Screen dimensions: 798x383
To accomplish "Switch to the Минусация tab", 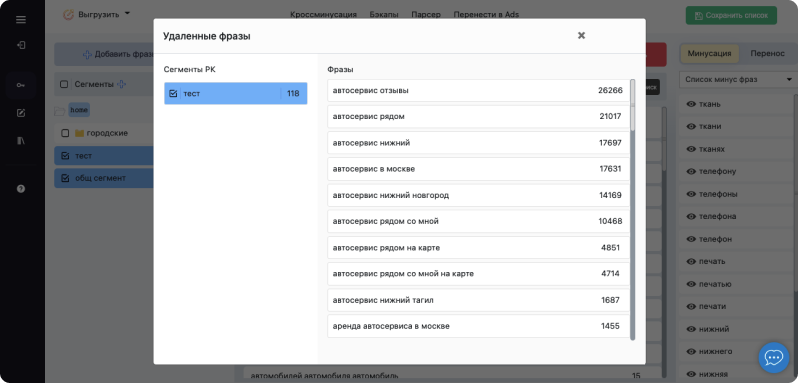I will click(709, 53).
